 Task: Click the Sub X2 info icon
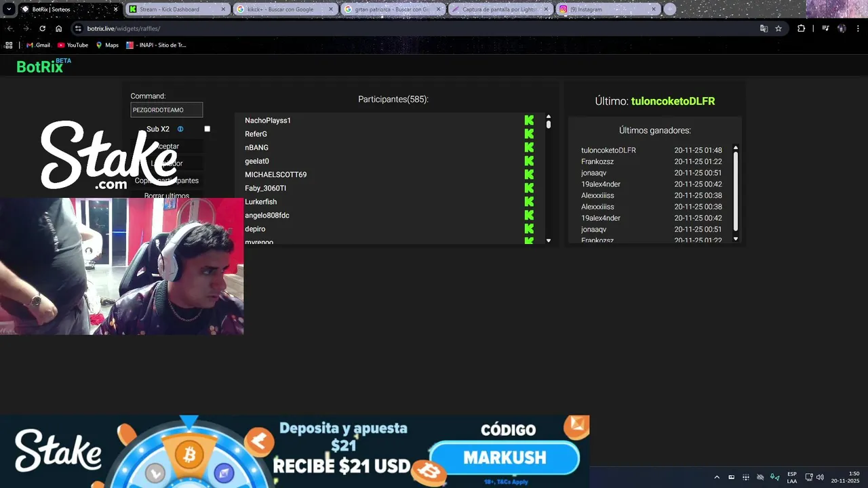180,129
